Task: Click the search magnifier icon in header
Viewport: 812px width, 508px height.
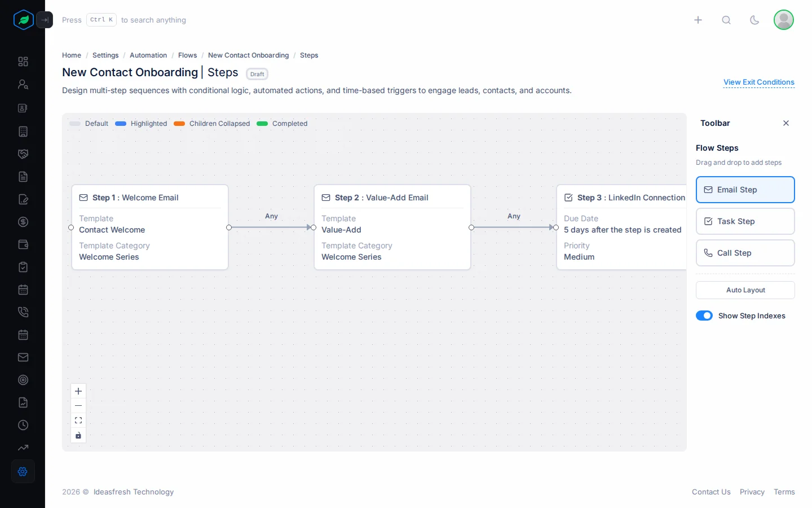Action: [726, 20]
